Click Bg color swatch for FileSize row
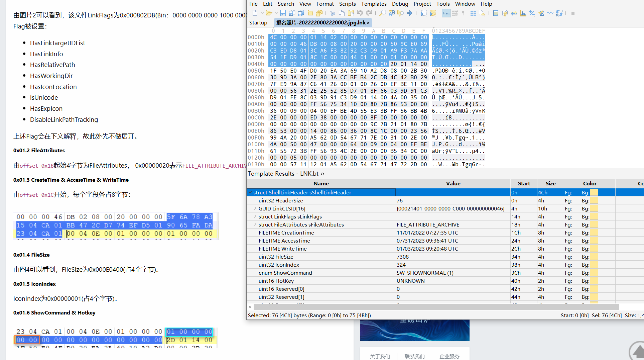This screenshot has width=644, height=360. [x=594, y=257]
